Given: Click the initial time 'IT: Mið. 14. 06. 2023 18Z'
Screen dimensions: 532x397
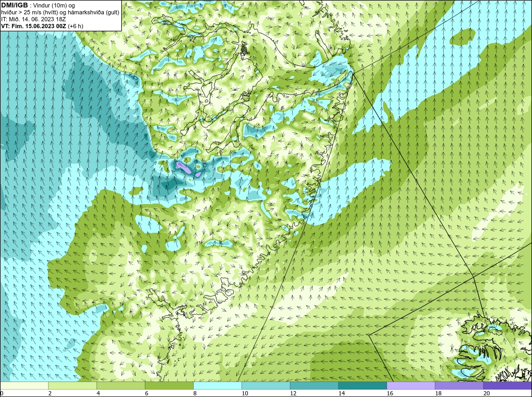Looking at the screenshot, I should [x=33, y=19].
